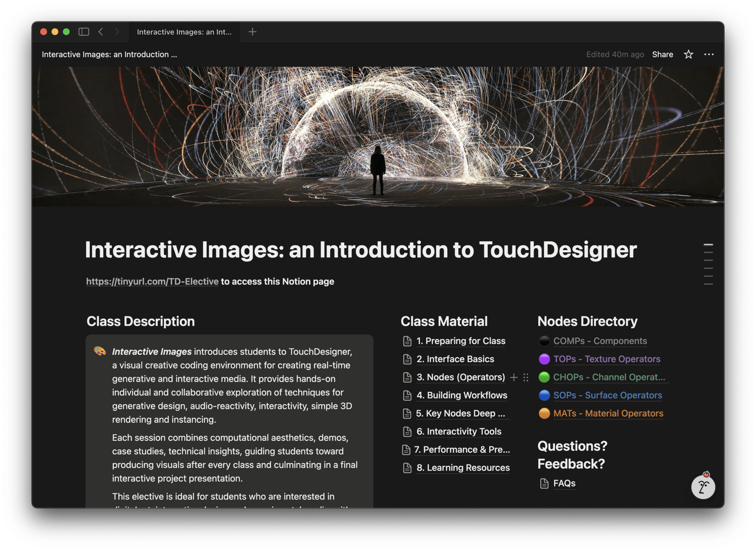Open CHOPs - Channel Operat... page
756x550 pixels.
(x=609, y=377)
